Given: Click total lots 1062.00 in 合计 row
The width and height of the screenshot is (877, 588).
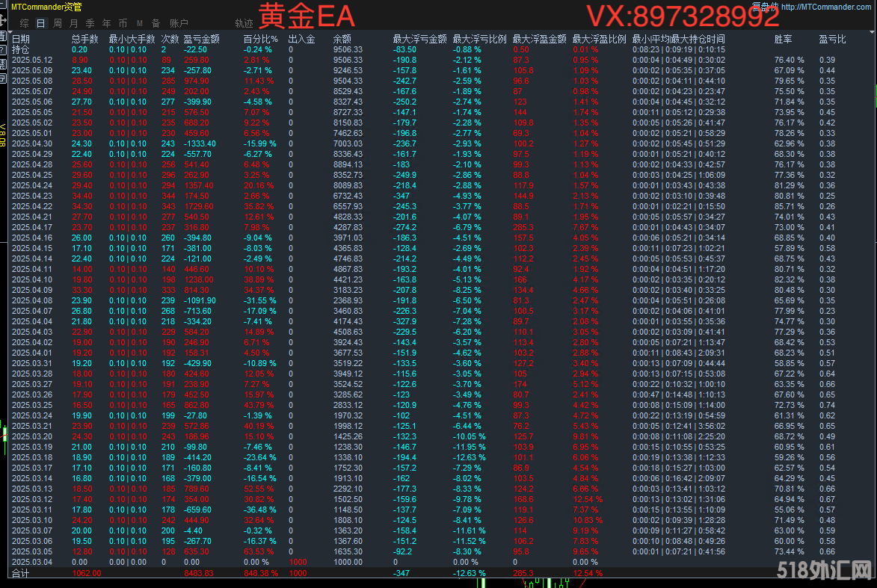Looking at the screenshot, I should tap(86, 574).
